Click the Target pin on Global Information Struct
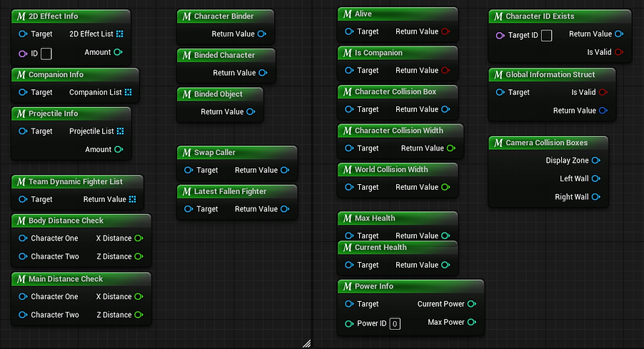 pyautogui.click(x=500, y=92)
